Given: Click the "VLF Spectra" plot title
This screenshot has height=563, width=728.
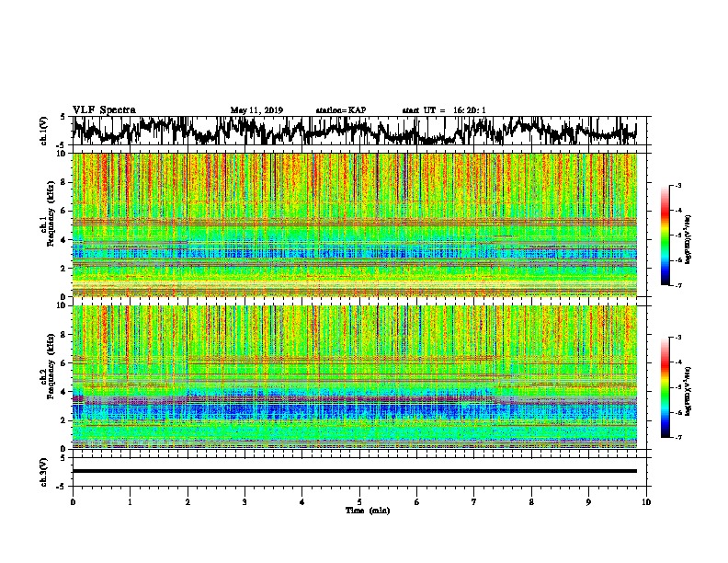Looking at the screenshot, I should [104, 109].
